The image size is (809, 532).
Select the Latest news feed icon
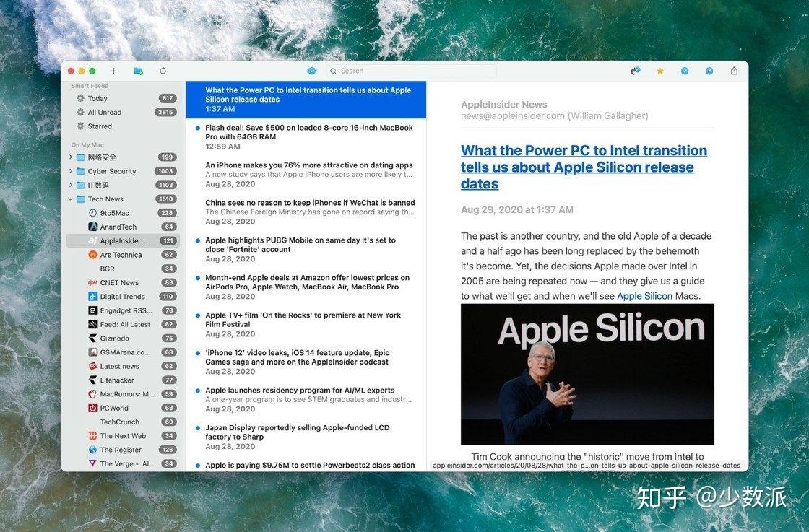[92, 365]
